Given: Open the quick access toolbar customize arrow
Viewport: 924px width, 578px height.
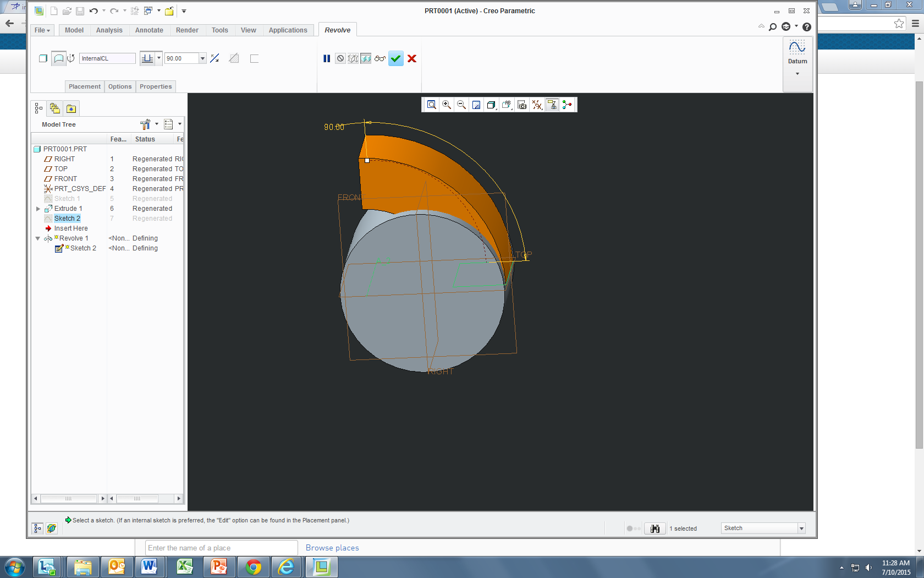Looking at the screenshot, I should [184, 11].
